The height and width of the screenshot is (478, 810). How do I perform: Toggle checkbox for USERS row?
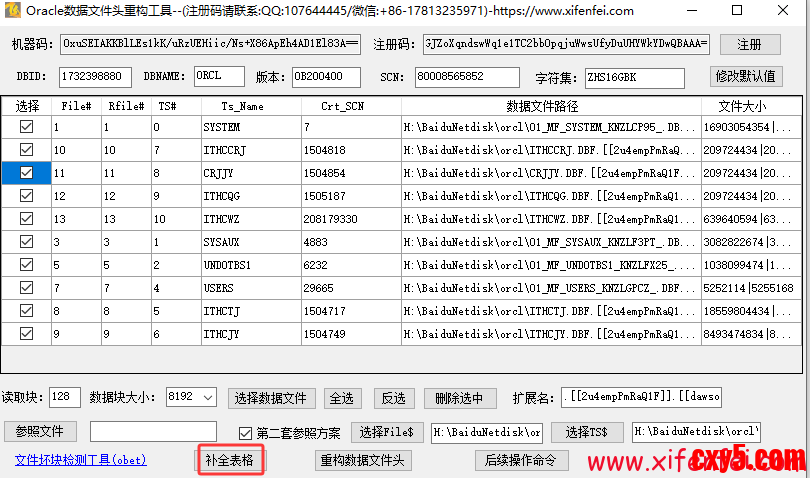tap(26, 288)
